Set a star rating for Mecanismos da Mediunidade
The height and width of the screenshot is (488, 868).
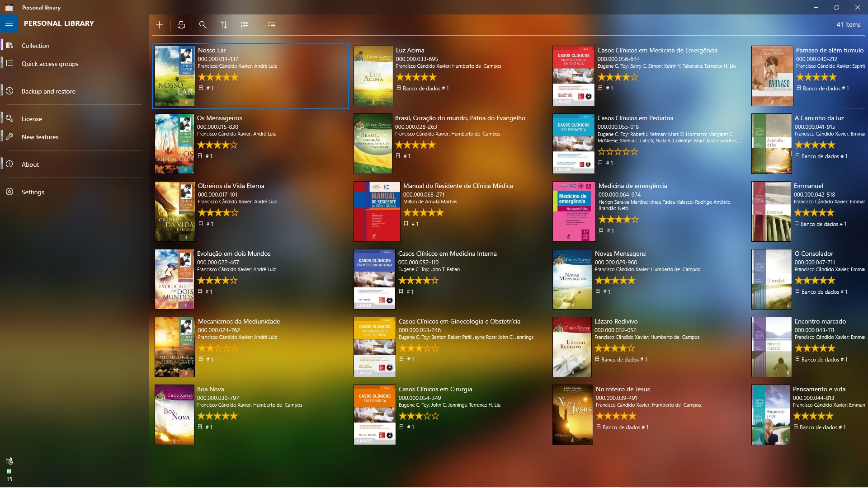[218, 348]
